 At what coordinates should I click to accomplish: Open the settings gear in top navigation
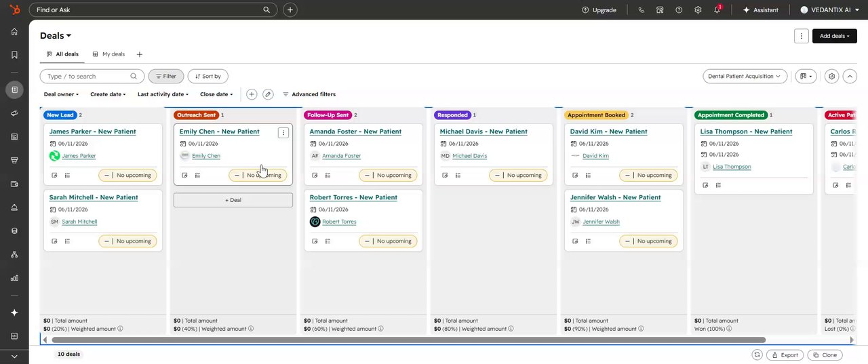click(698, 10)
